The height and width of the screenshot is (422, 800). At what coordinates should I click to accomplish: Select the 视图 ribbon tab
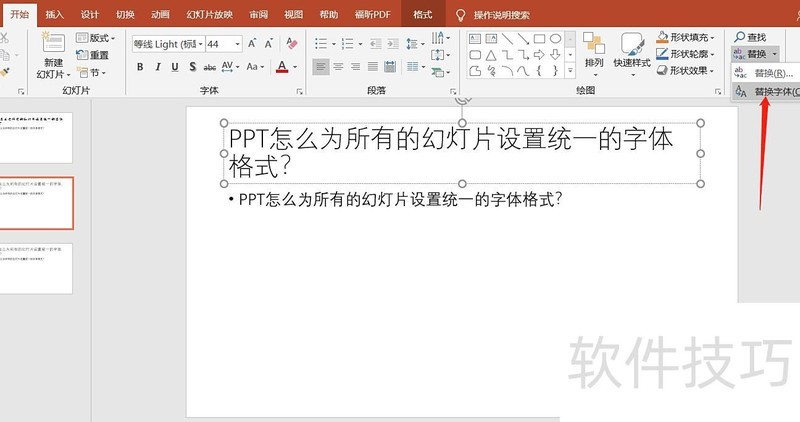pyautogui.click(x=293, y=15)
